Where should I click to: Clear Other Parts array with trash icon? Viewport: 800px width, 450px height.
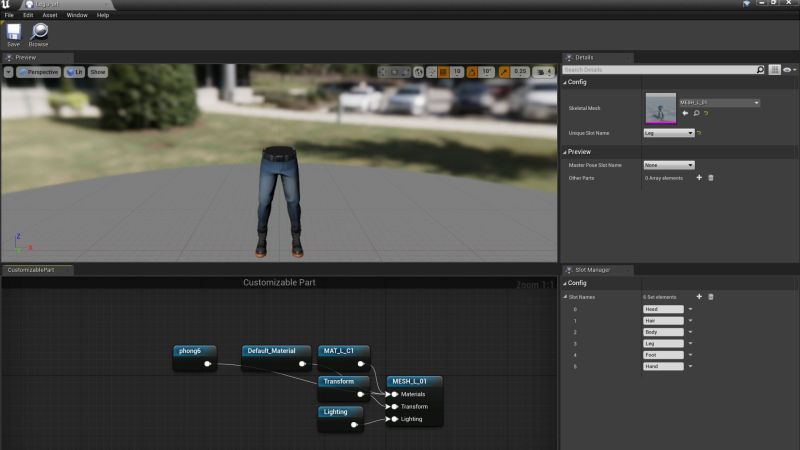[x=711, y=178]
